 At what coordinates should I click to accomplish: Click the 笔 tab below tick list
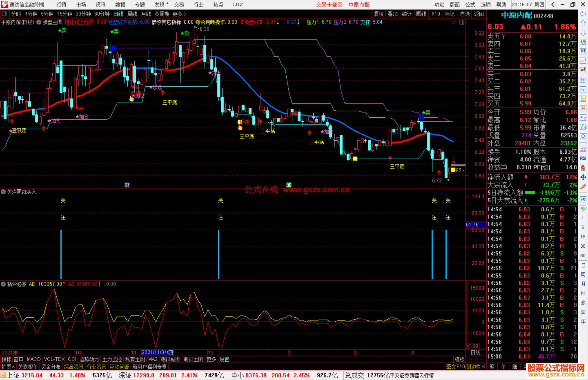[492, 367]
